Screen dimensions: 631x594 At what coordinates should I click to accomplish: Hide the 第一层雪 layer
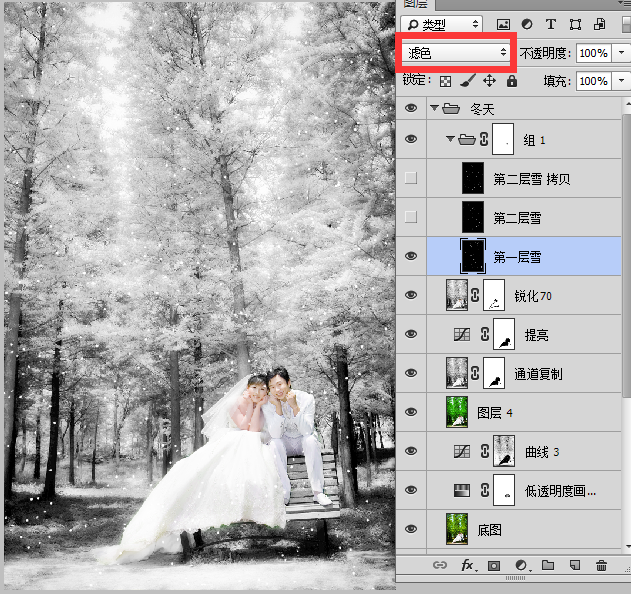(x=411, y=256)
